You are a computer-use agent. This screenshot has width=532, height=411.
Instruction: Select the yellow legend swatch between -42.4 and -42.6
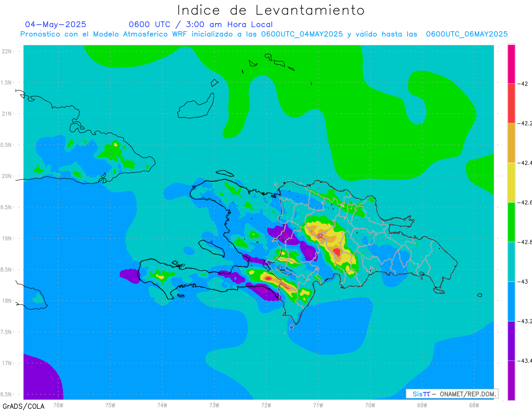coord(511,182)
